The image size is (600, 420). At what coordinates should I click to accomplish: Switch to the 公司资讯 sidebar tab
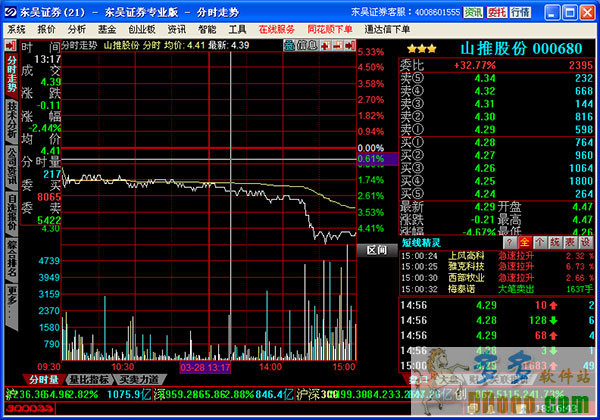12,166
